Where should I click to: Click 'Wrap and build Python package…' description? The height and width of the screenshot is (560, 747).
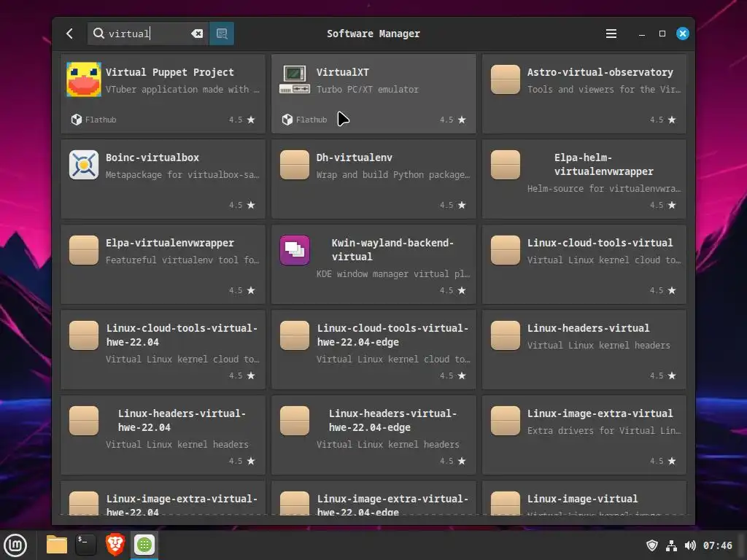pos(393,175)
